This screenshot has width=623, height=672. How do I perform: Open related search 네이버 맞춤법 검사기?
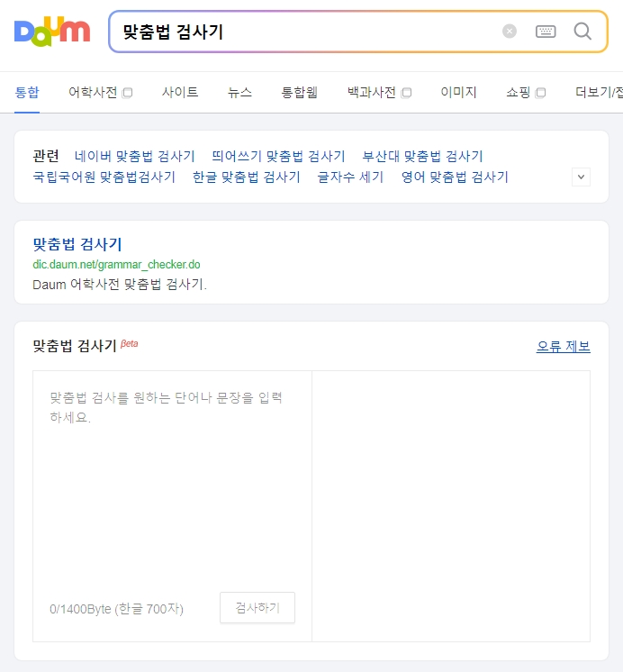(134, 156)
